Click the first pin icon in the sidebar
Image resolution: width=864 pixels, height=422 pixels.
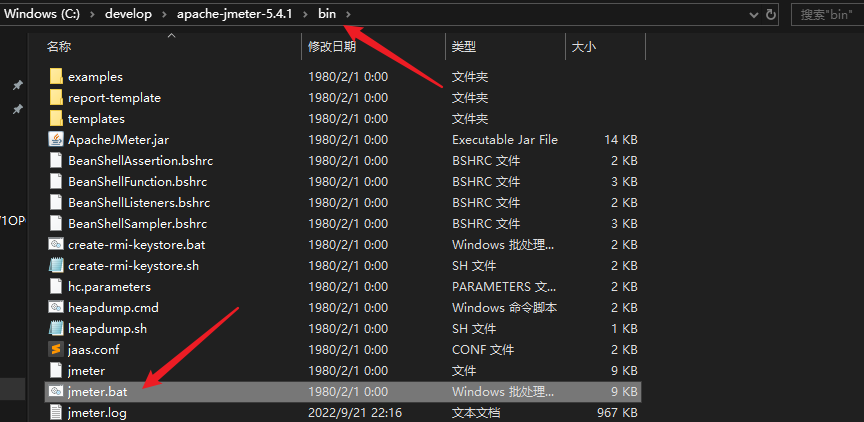click(x=18, y=85)
